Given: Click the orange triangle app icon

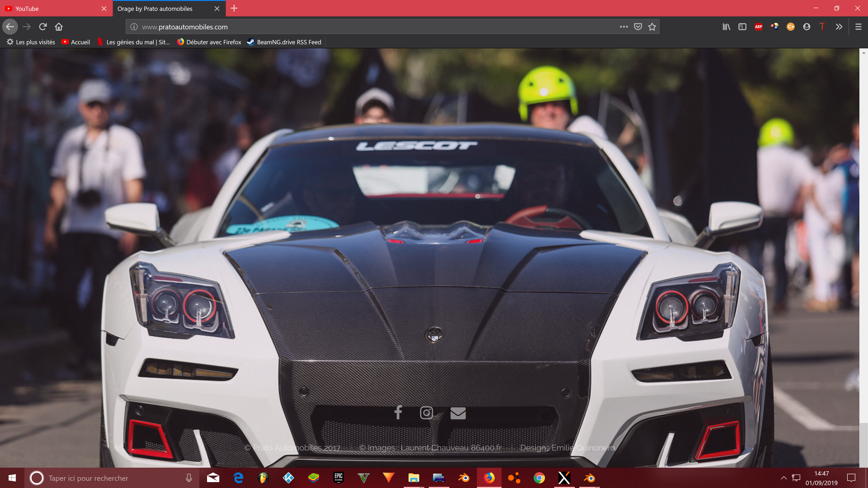Looking at the screenshot, I should (389, 478).
